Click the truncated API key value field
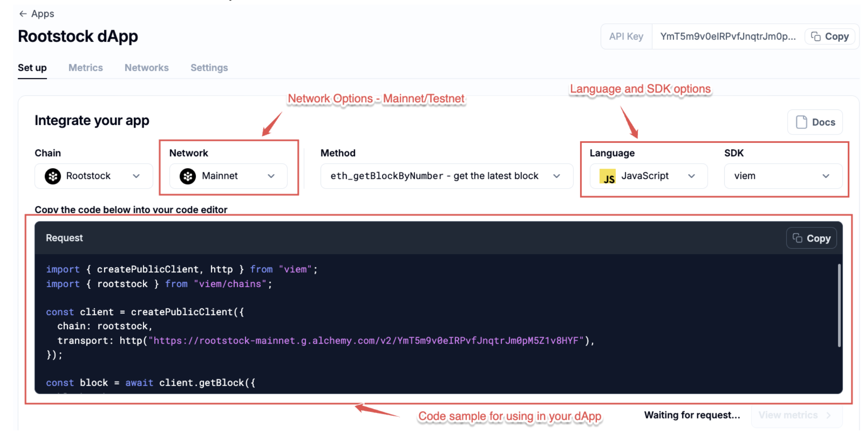The height and width of the screenshot is (441, 868). point(728,37)
